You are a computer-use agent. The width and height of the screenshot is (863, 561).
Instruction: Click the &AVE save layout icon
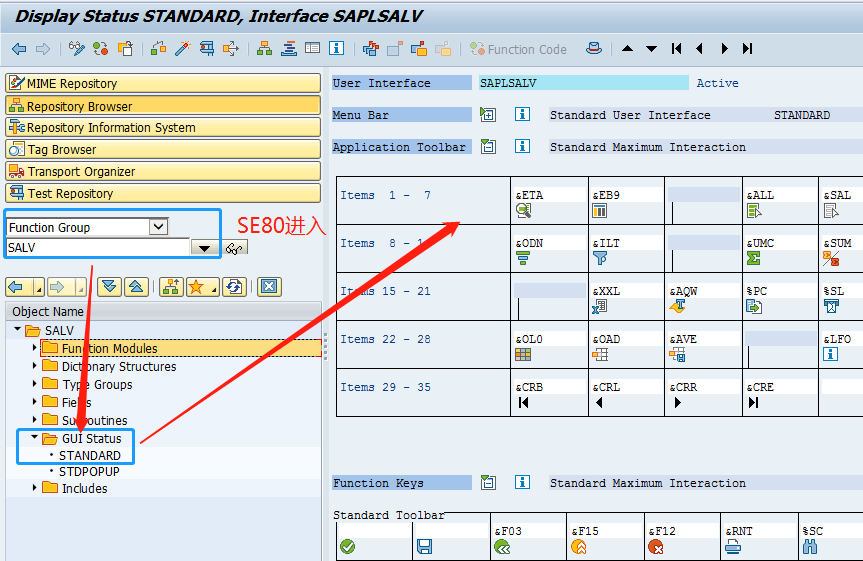tap(678, 355)
